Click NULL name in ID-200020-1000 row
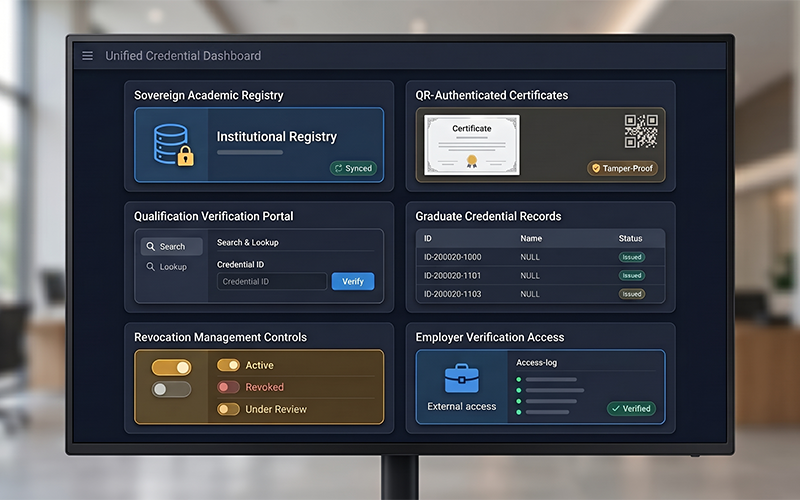 pyautogui.click(x=530, y=257)
